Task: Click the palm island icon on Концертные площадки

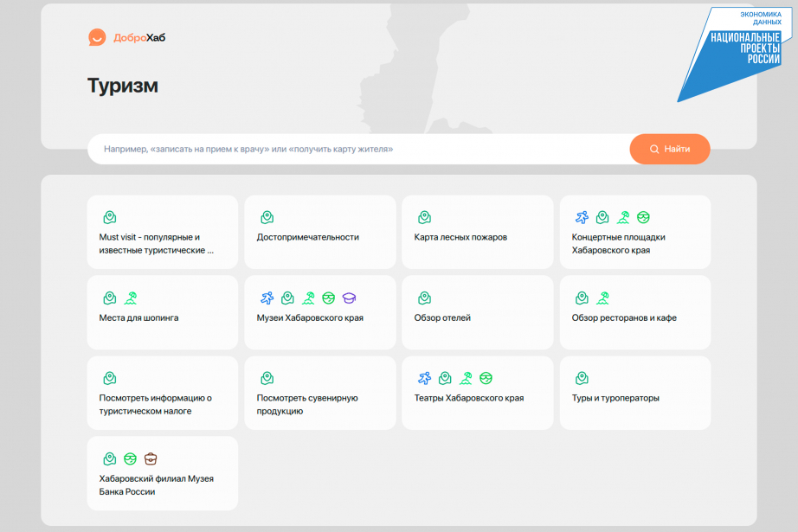Action: coord(623,218)
